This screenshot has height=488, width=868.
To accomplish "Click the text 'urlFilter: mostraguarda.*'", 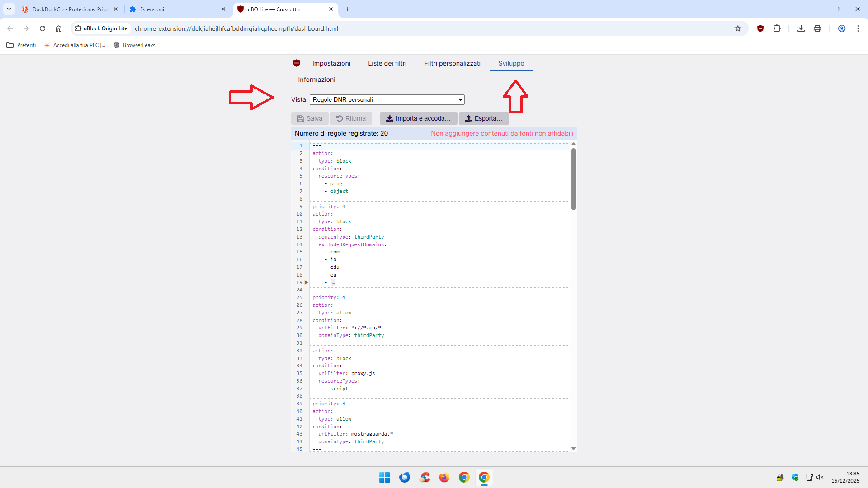I will [355, 434].
